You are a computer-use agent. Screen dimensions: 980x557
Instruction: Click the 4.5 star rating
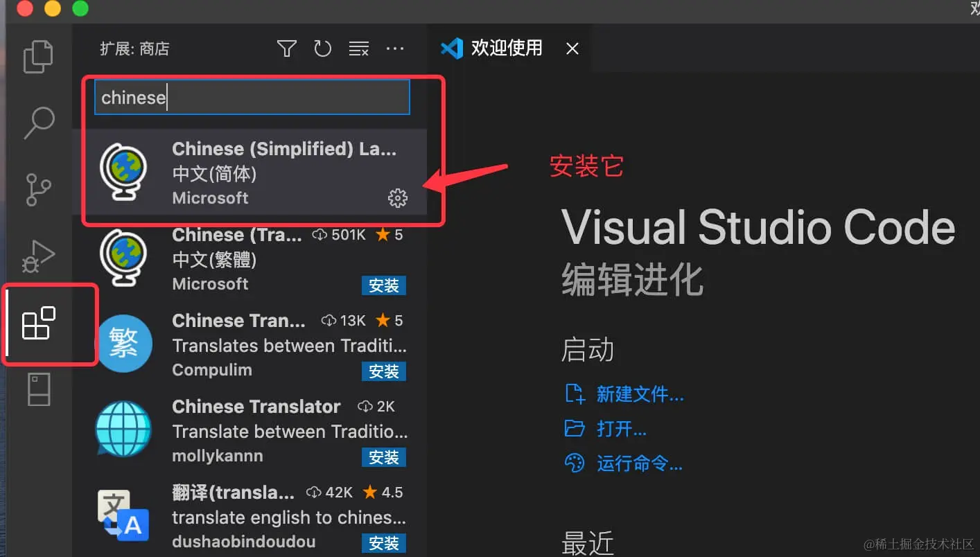383,493
